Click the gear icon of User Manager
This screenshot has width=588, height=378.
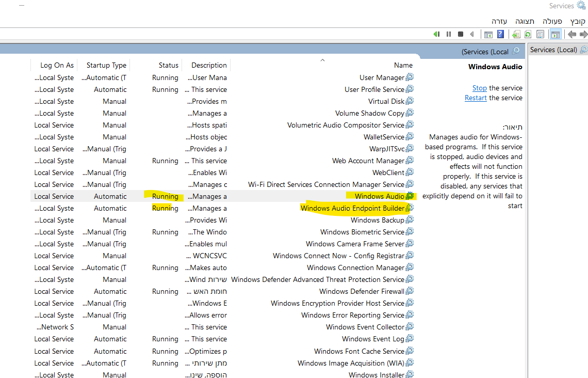click(410, 77)
